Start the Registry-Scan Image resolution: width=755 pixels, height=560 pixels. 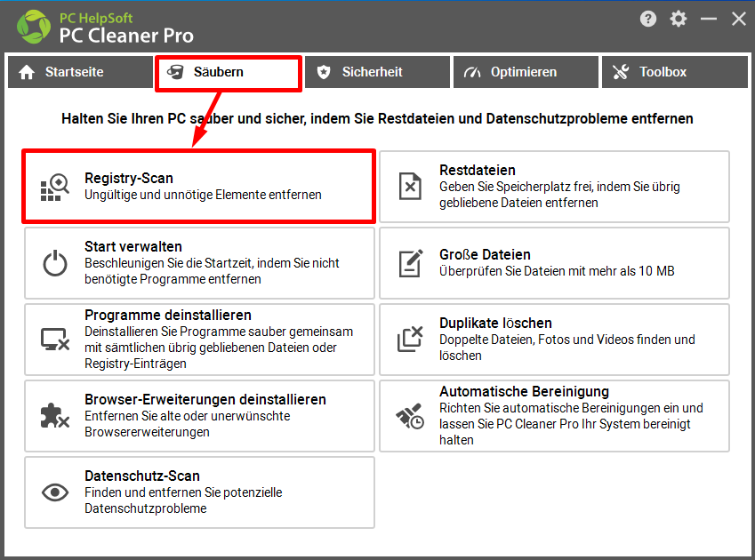point(199,187)
